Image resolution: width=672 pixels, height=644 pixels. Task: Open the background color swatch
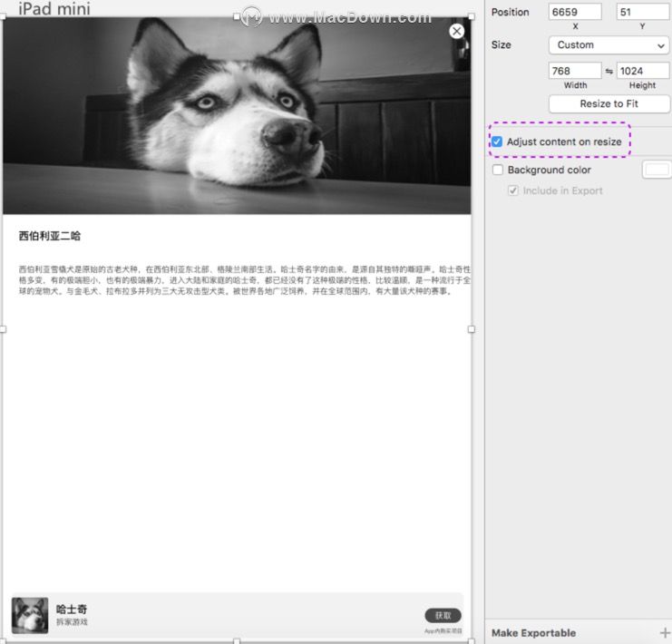(x=657, y=170)
